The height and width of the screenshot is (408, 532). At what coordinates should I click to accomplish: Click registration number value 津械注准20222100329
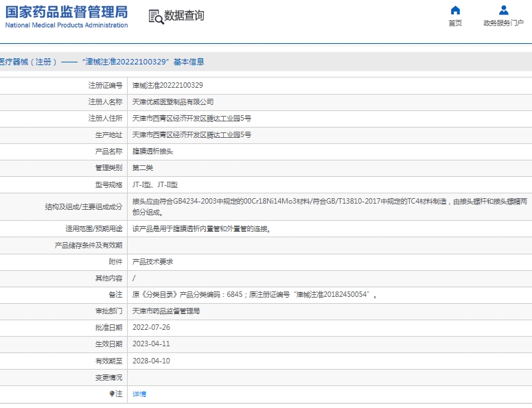click(167, 86)
